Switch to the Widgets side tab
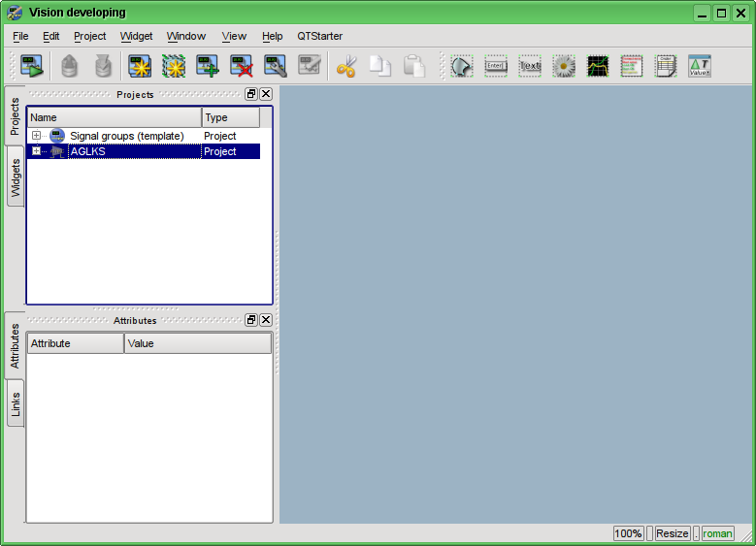This screenshot has width=756, height=546. 16,179
